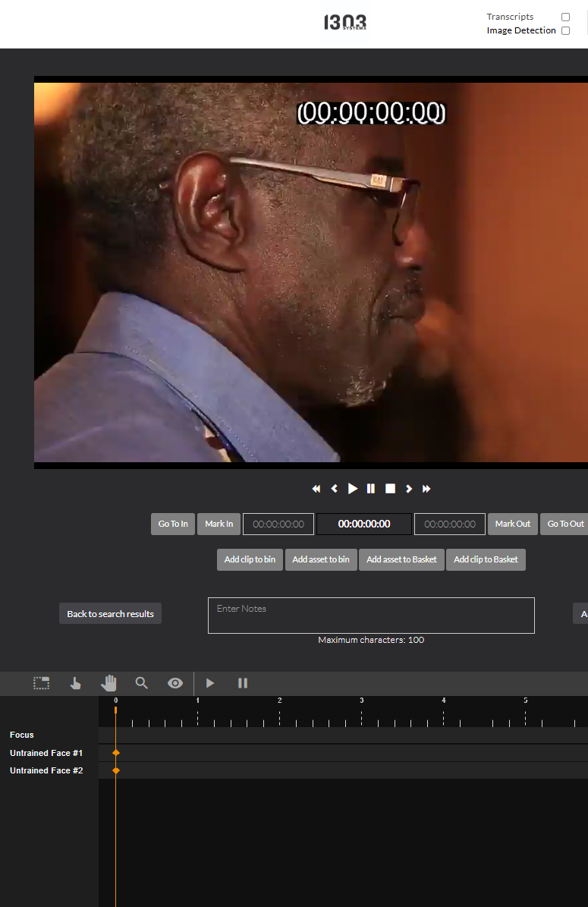Click the Enter Notes text field

click(x=371, y=616)
